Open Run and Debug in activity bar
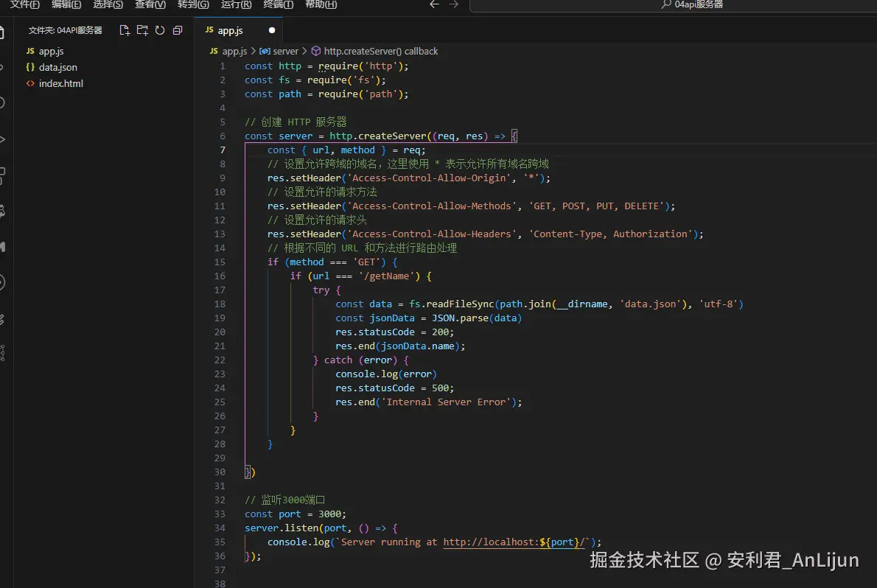This screenshot has height=588, width=877. point(2,139)
